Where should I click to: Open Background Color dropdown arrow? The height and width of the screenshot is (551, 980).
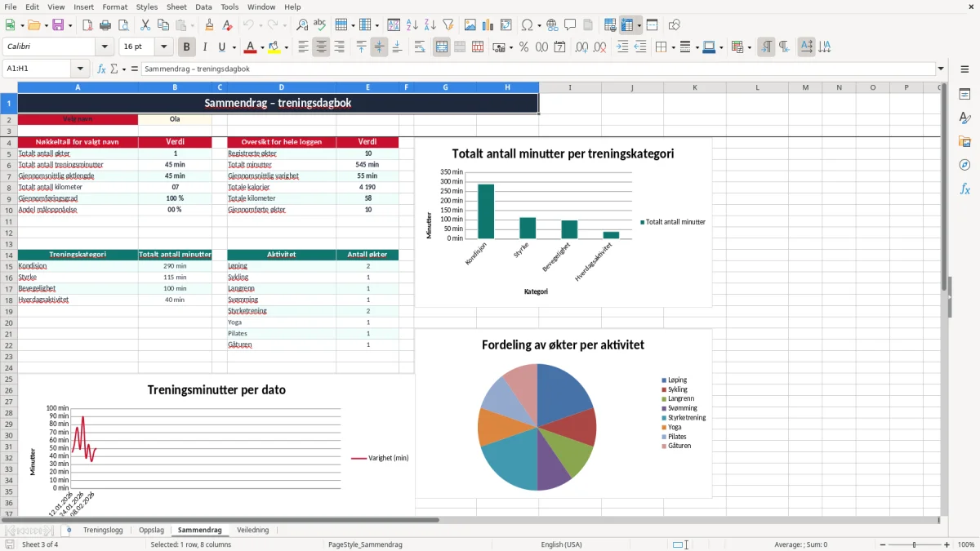coord(287,47)
